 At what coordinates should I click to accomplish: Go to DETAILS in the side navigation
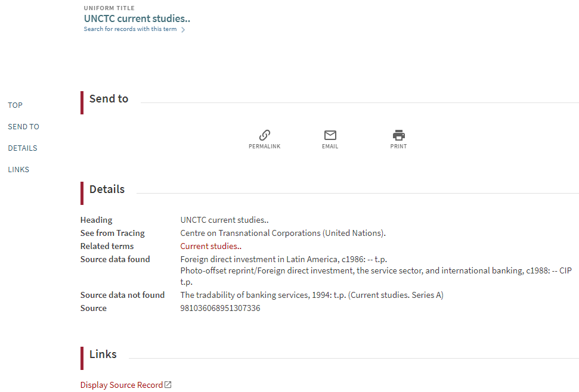(x=23, y=148)
